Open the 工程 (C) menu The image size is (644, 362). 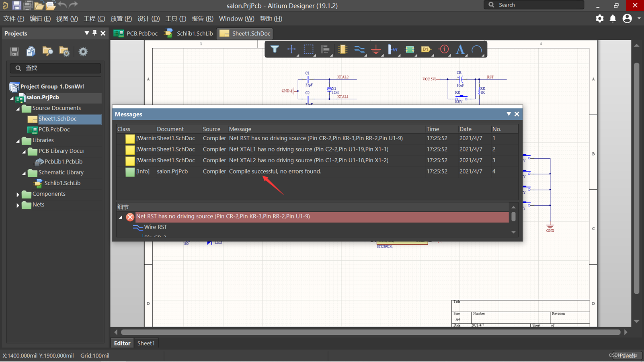click(94, 18)
